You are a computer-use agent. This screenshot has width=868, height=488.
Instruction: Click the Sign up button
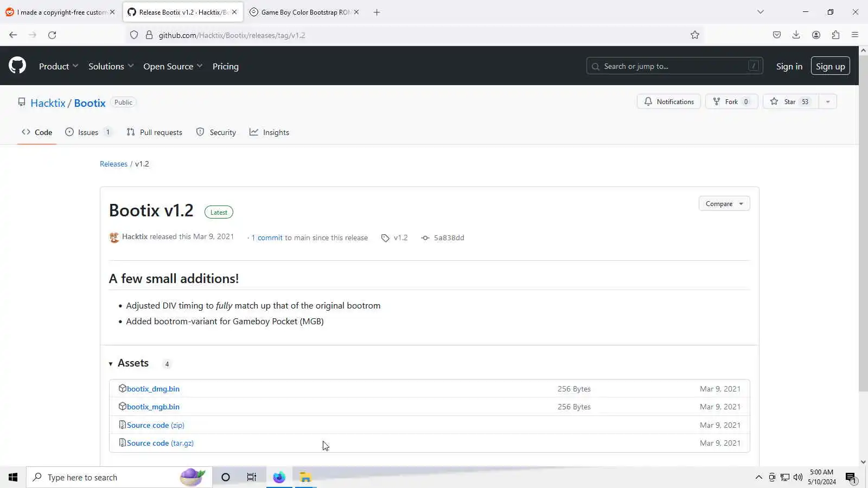831,66
